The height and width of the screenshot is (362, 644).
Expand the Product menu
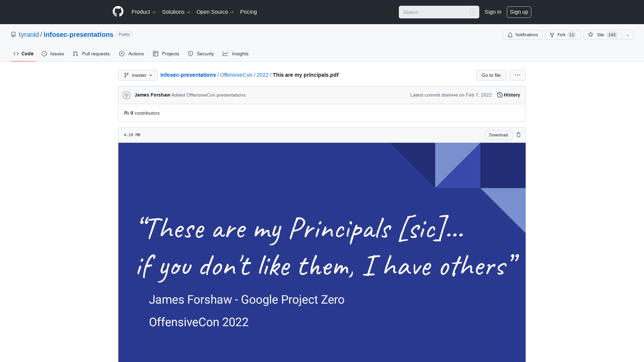[144, 12]
